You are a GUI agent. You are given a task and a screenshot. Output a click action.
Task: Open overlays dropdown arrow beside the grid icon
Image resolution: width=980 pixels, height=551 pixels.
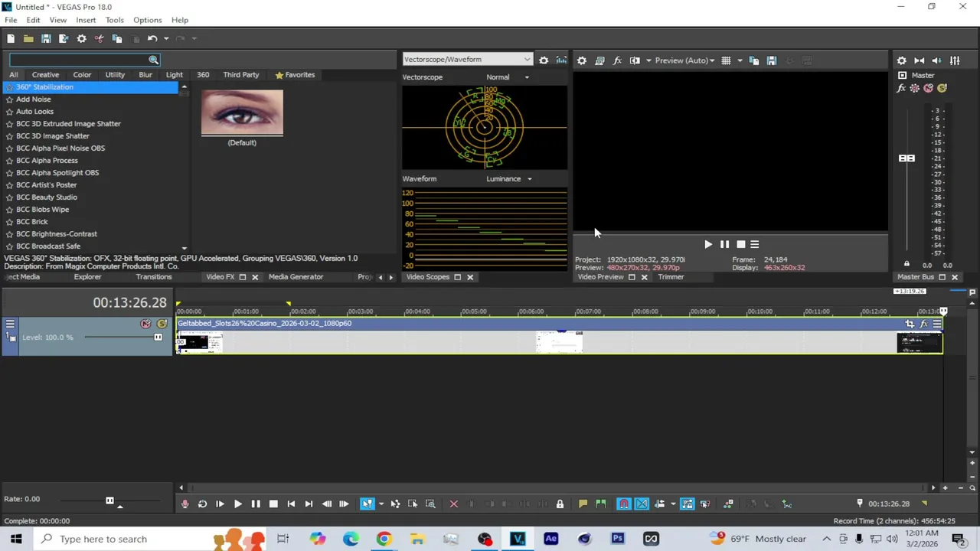coord(740,60)
